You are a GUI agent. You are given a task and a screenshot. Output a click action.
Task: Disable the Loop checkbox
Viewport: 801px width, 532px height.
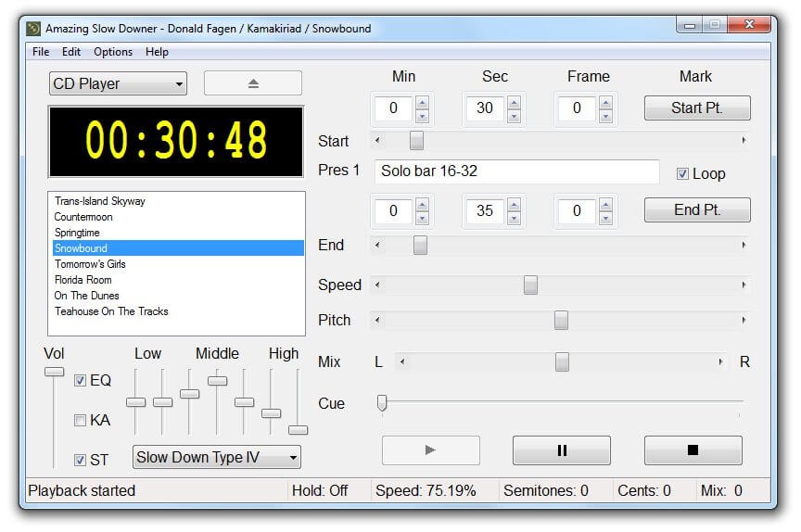[x=683, y=174]
